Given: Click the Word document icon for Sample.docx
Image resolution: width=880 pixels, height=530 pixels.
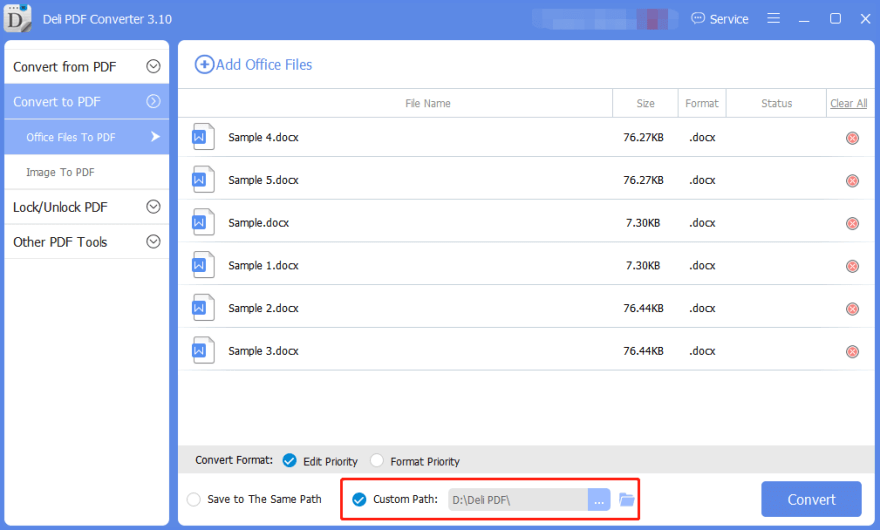Looking at the screenshot, I should [x=203, y=222].
